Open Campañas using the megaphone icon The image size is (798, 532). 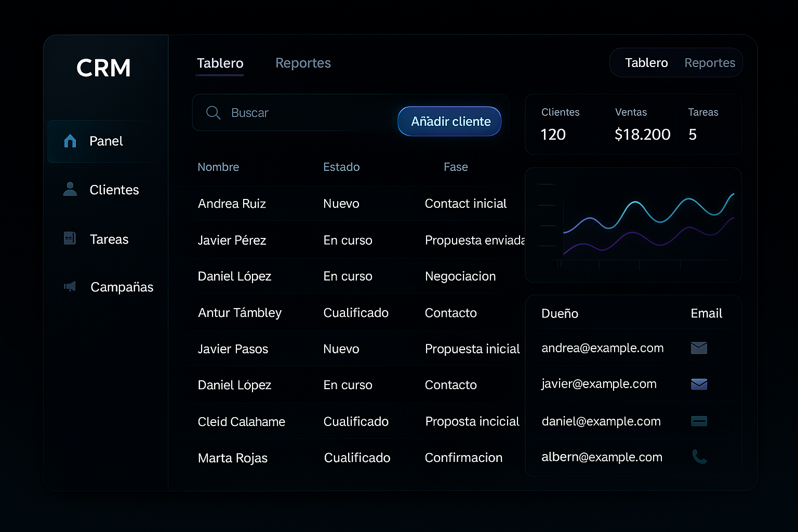(x=69, y=286)
